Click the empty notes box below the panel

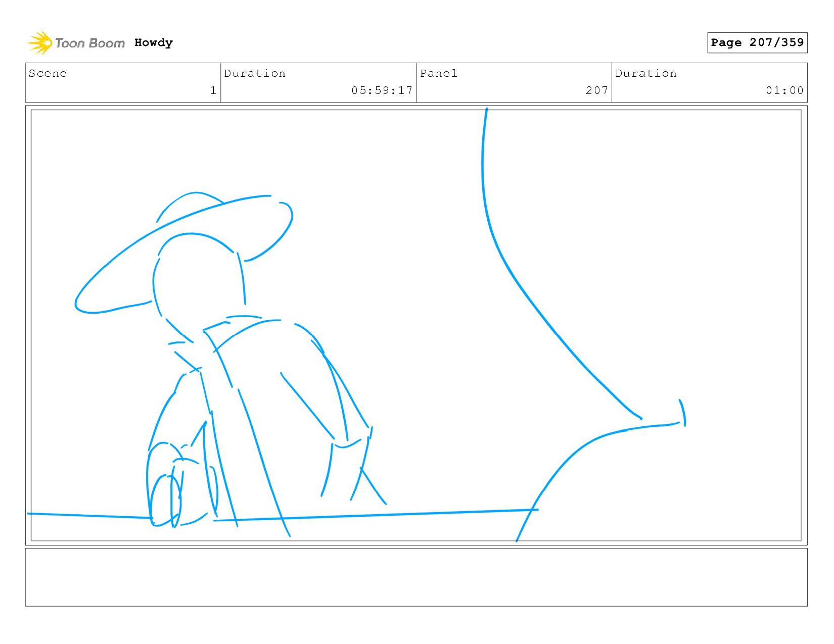416,577
